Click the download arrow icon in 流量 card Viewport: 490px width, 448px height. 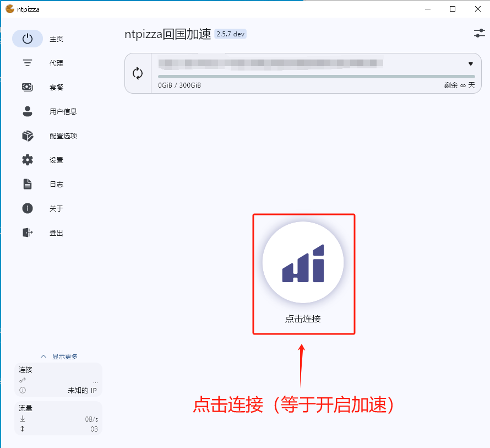23,419
